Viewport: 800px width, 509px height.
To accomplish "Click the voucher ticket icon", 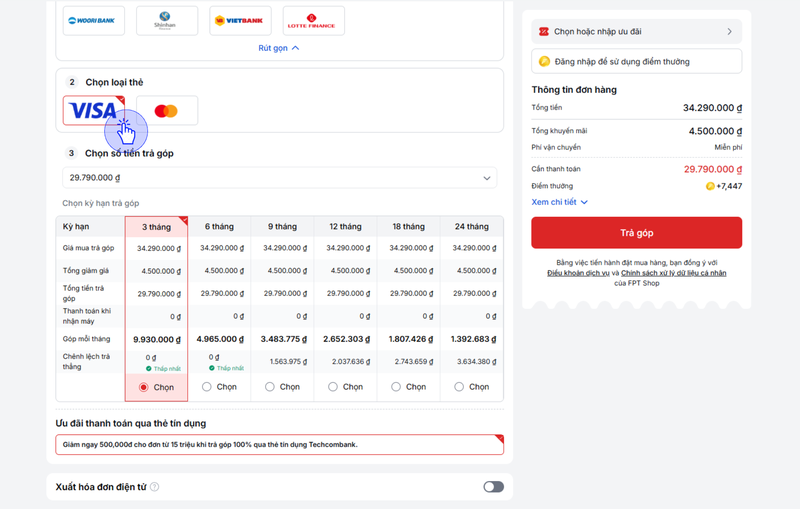I will point(544,32).
